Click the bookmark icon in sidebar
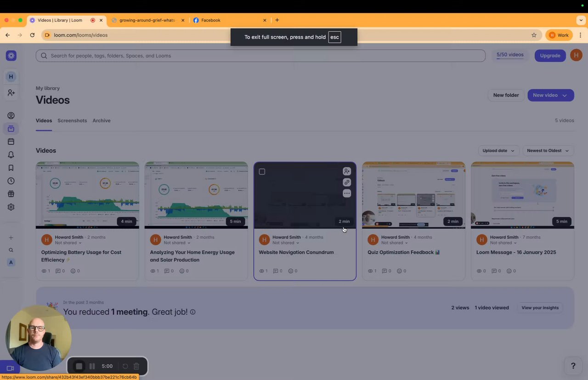Viewport: 588px width, 380px height. coord(11,168)
